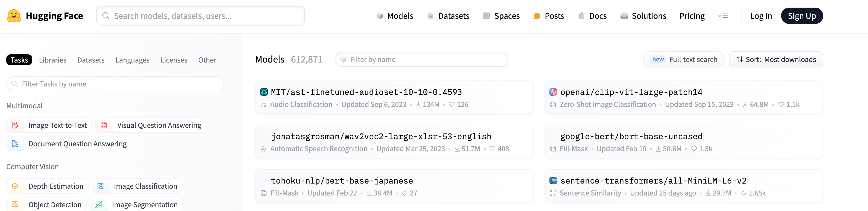Viewport: 868px width, 211px height.
Task: Click the Sign Up button
Action: pyautogui.click(x=802, y=16)
